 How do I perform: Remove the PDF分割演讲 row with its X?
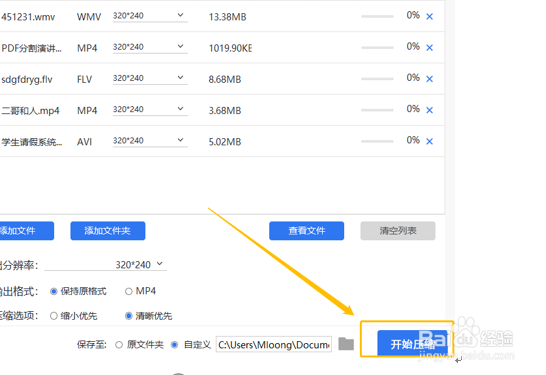pyautogui.click(x=429, y=48)
